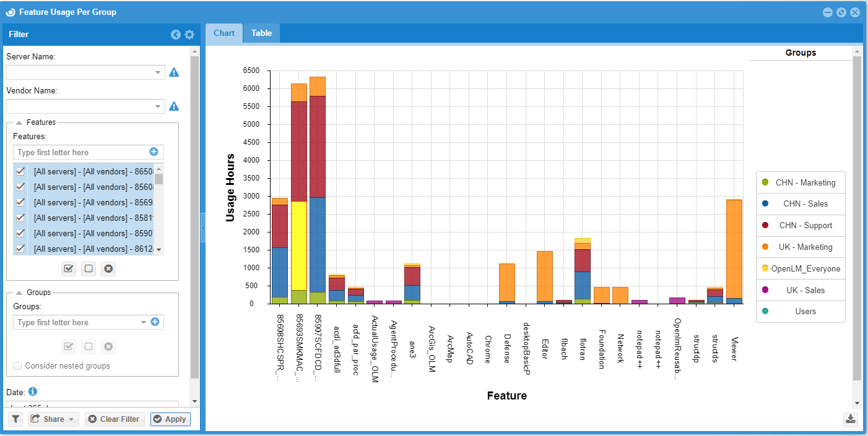Open the Vendor Name dropdown
The width and height of the screenshot is (868, 436).
[158, 106]
